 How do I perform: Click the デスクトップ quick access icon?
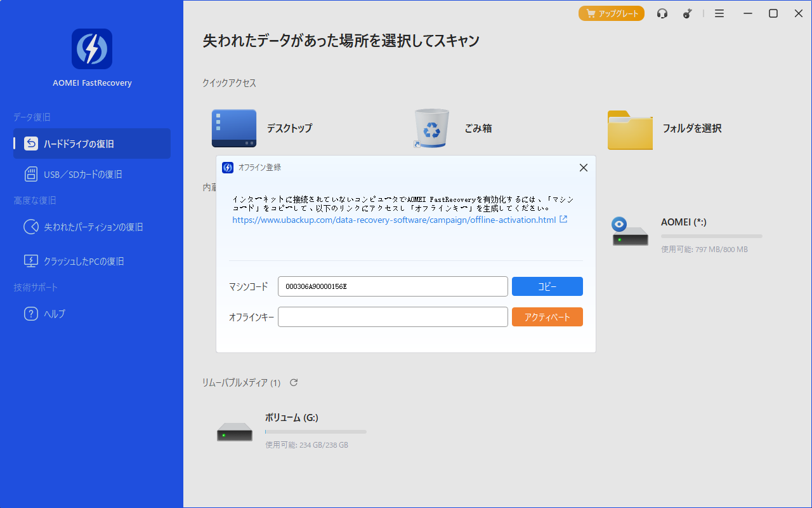tap(234, 128)
